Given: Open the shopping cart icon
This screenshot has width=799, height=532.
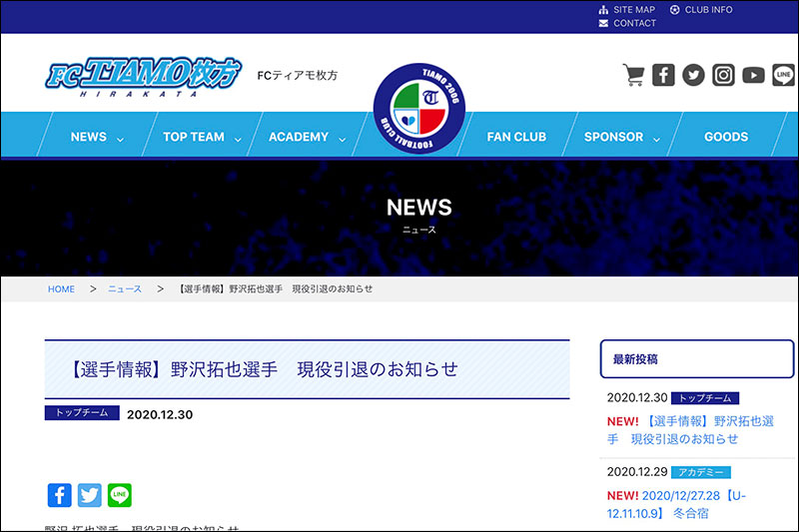Looking at the screenshot, I should pos(633,75).
